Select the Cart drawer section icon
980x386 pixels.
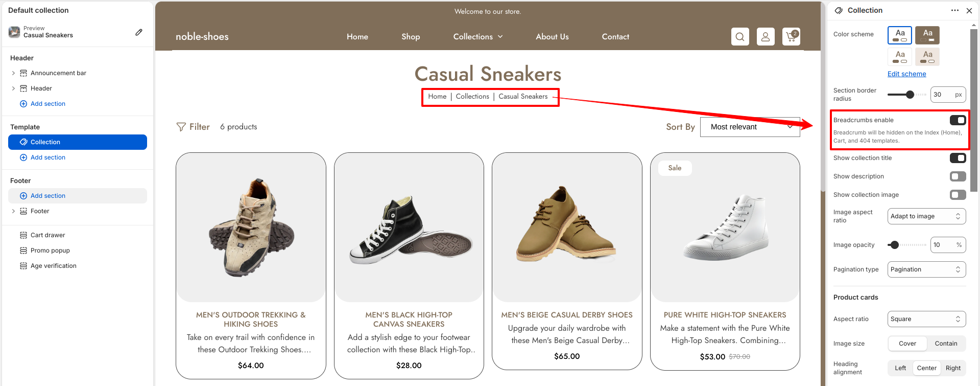coord(23,235)
